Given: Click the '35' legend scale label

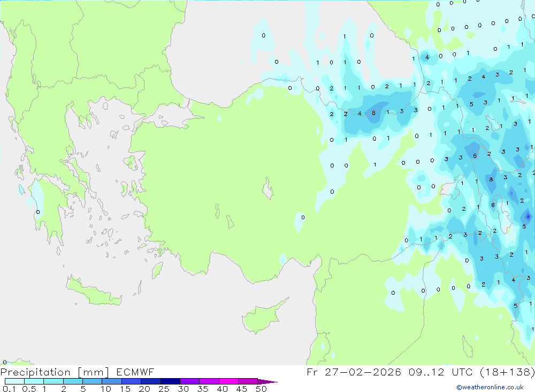Looking at the screenshot, I should click(203, 389).
